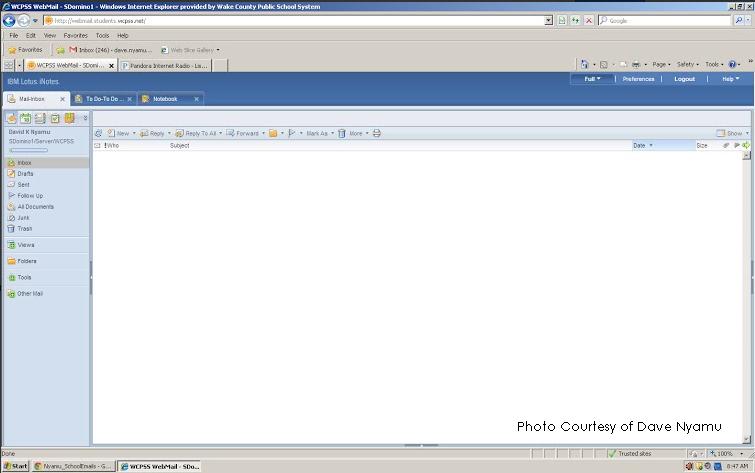Viewport: 755px width, 473px height.
Task: Open the Full mode dropdown
Action: point(592,79)
